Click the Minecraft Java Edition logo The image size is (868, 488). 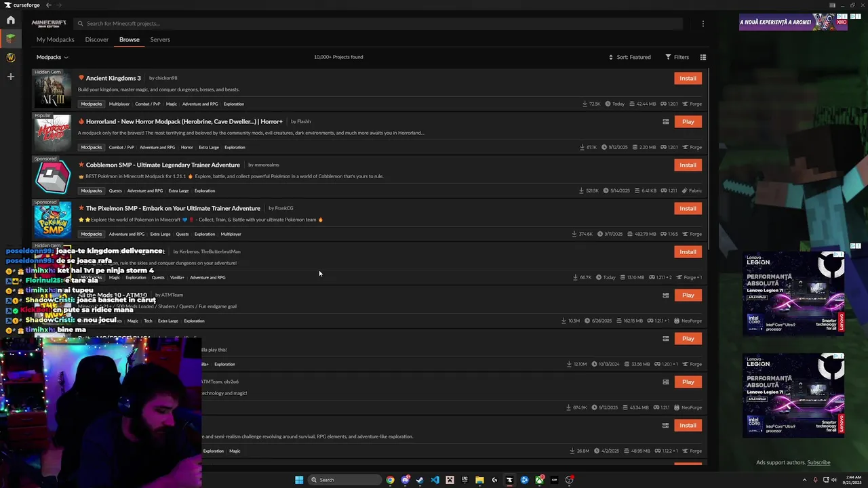[49, 24]
